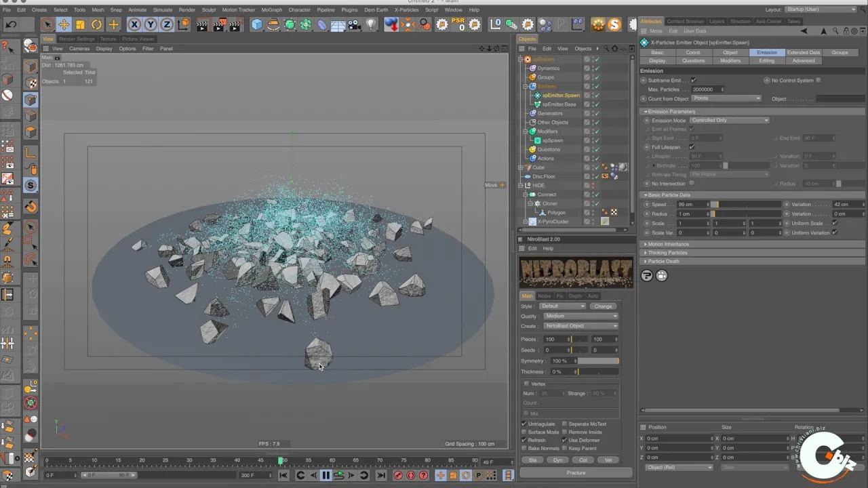Adjust the Speed slider
Screen dimensions: 868x488
[x=746, y=204]
